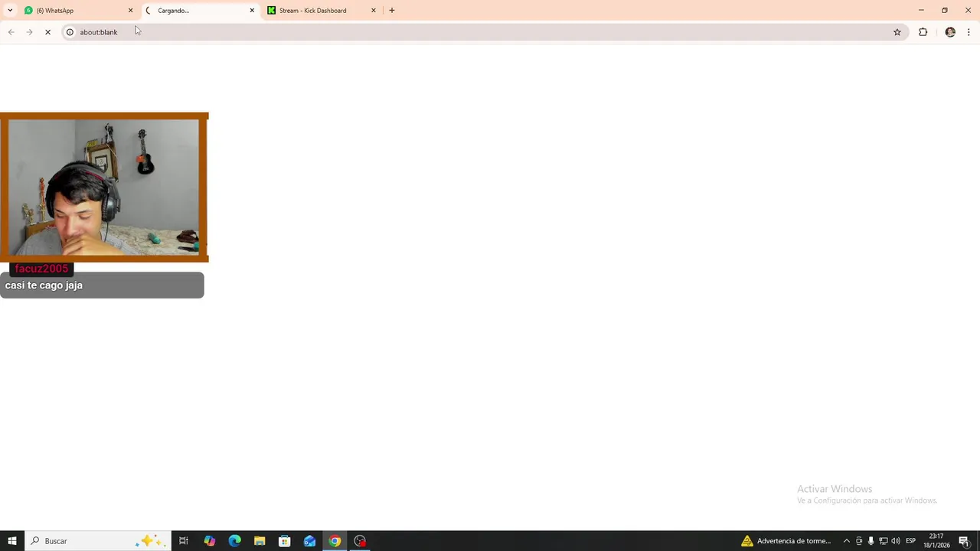The image size is (980, 551).
Task: Open the clock and calendar flyout
Action: coord(936,541)
